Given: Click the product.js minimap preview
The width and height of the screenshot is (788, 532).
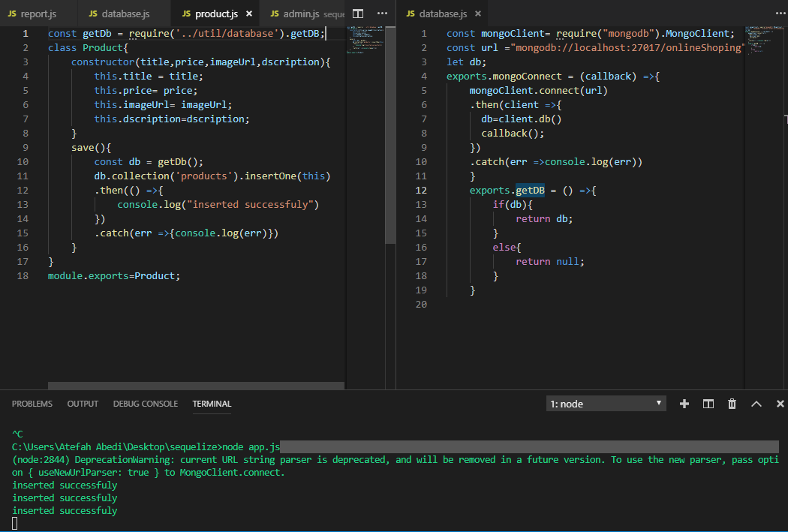Looking at the screenshot, I should point(365,39).
